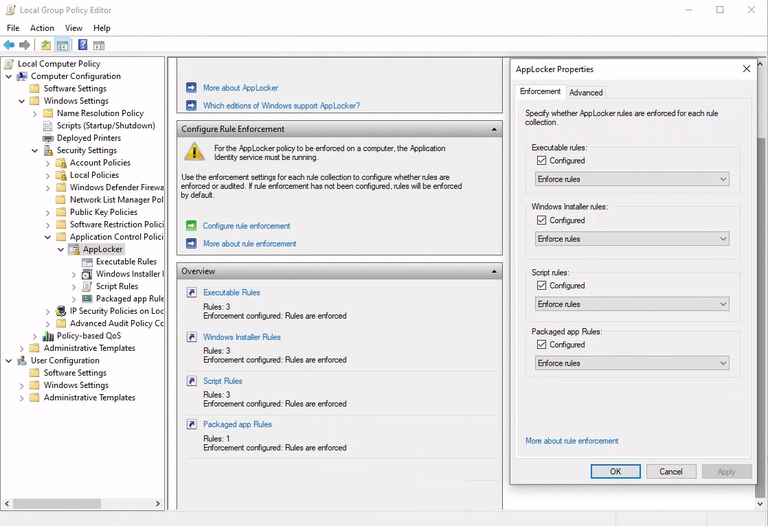The width and height of the screenshot is (768, 526).
Task: Uncheck Configured under Script rules
Action: [x=542, y=285]
